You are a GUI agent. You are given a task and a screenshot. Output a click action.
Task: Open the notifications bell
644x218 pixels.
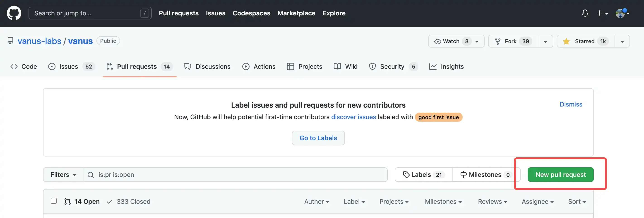(585, 13)
